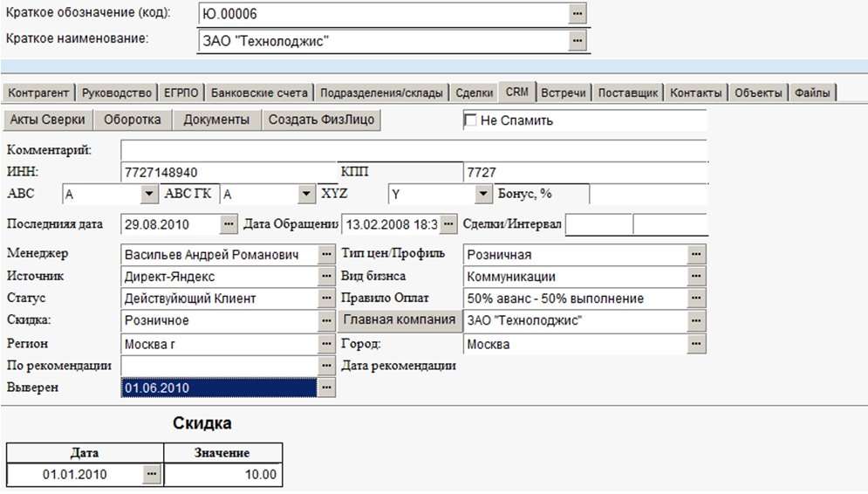Viewport: 868px width, 494px height.
Task: Open lookup button for Вид бизнеса field
Action: pyautogui.click(x=696, y=276)
